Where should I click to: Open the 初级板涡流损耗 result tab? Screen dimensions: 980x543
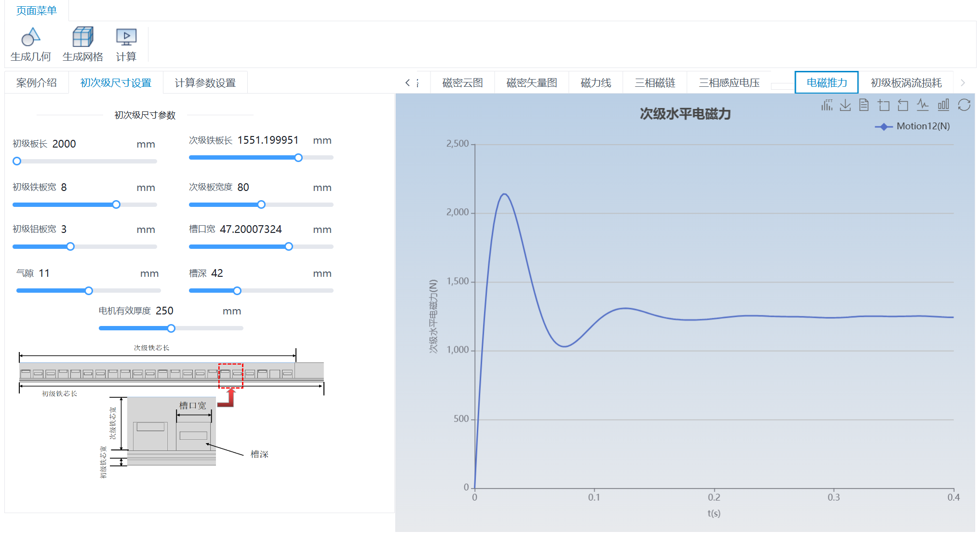tap(906, 83)
